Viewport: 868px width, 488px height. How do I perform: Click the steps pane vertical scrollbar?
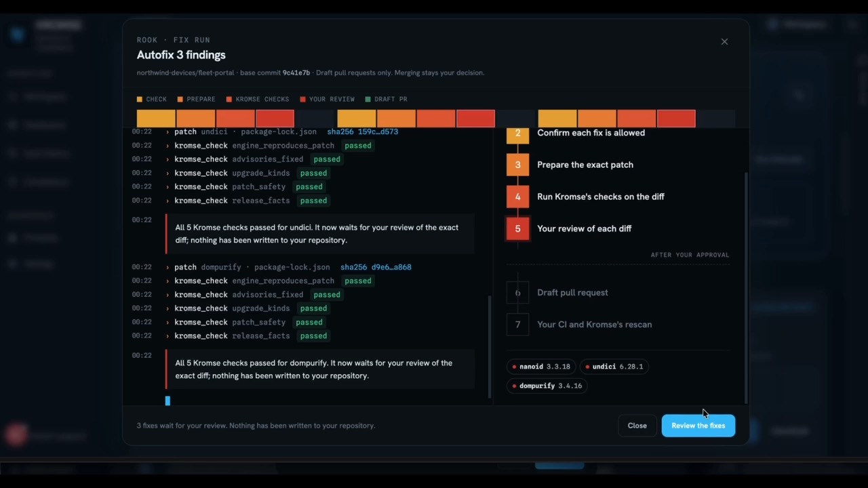[746, 287]
